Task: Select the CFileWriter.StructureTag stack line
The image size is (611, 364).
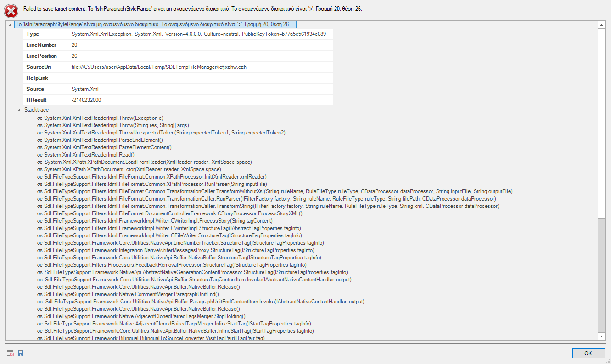Action: tap(169, 235)
